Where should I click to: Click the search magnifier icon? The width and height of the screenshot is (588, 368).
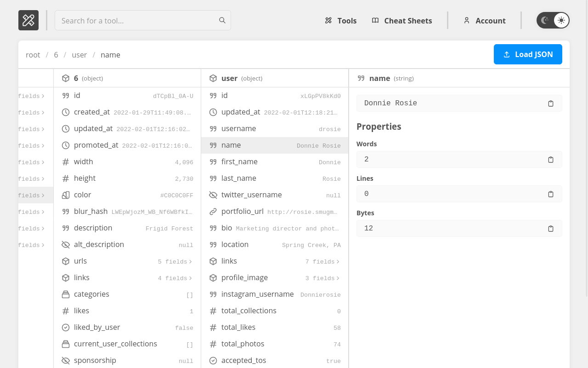click(x=222, y=20)
